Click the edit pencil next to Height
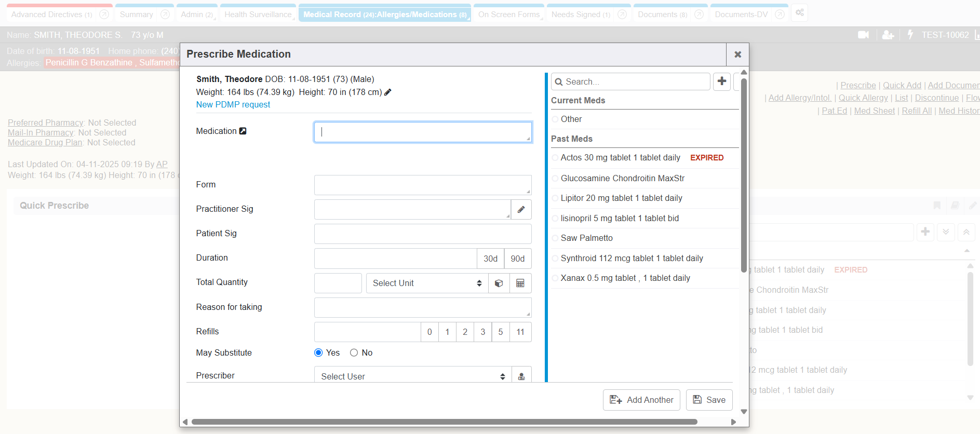The height and width of the screenshot is (434, 980). click(387, 92)
